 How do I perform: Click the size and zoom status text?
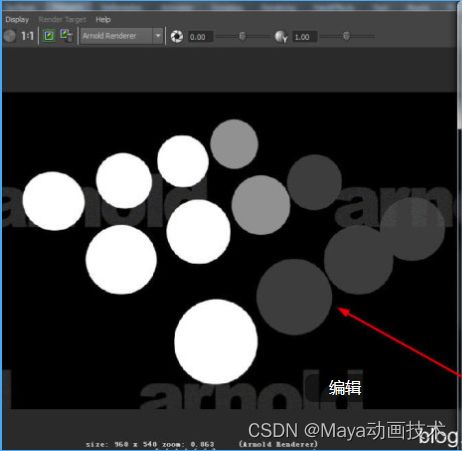150,444
